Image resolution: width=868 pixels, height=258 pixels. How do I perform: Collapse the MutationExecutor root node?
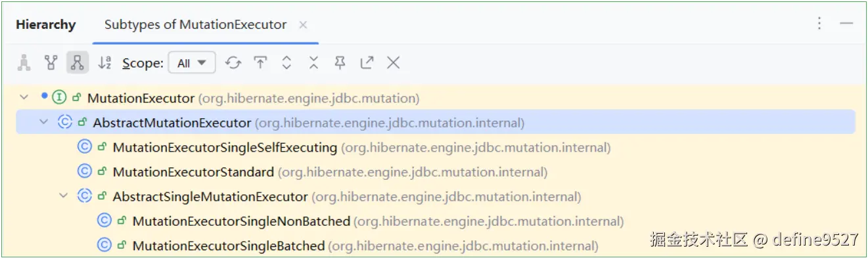coord(24,98)
